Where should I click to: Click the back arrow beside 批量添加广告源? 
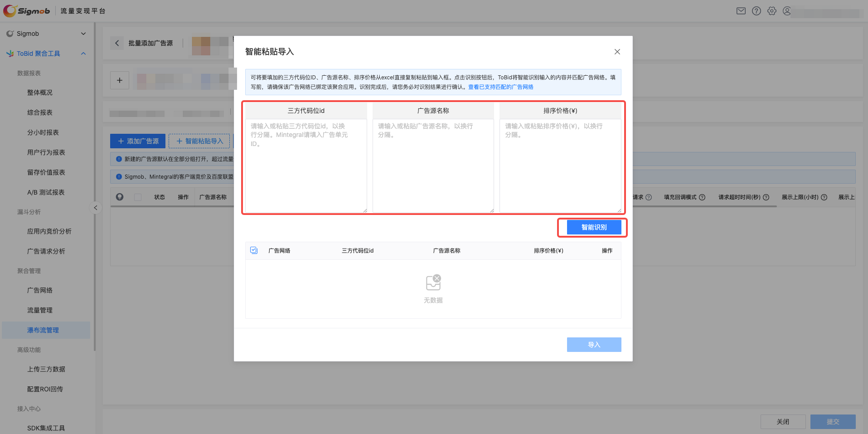coord(117,43)
